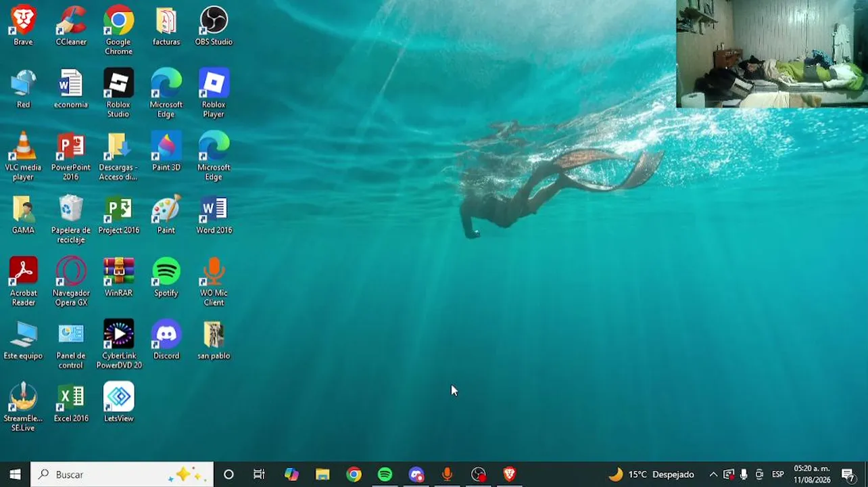Select the Acrobat Reader icon
This screenshot has height=487, width=868.
23,282
